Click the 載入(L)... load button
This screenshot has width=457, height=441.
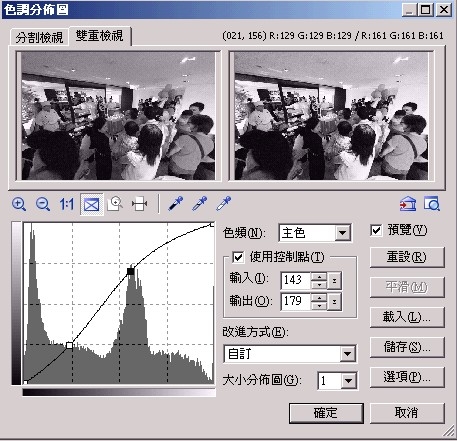pyautogui.click(x=407, y=317)
